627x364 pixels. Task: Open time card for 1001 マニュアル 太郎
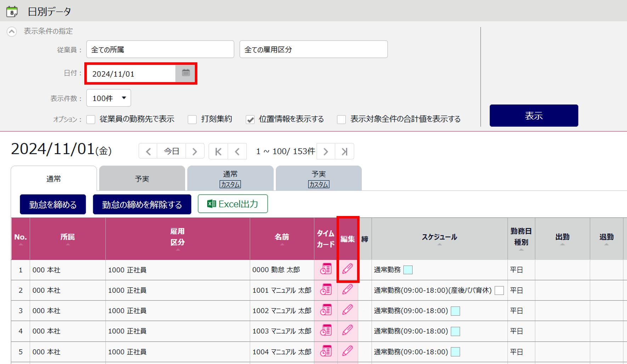pos(326,290)
